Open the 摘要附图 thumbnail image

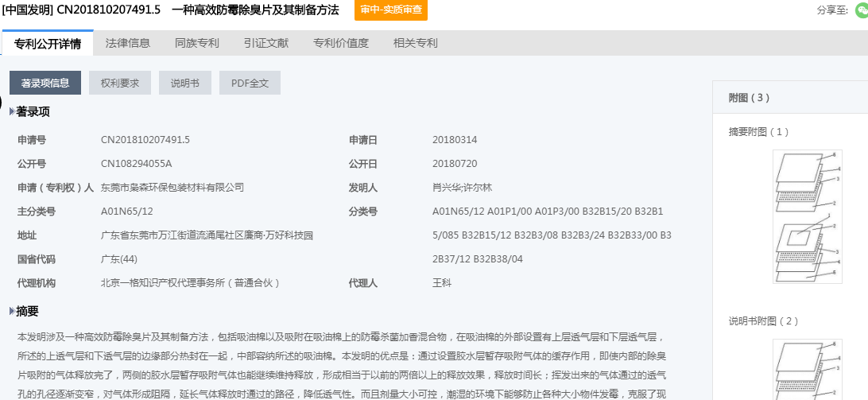point(806,215)
